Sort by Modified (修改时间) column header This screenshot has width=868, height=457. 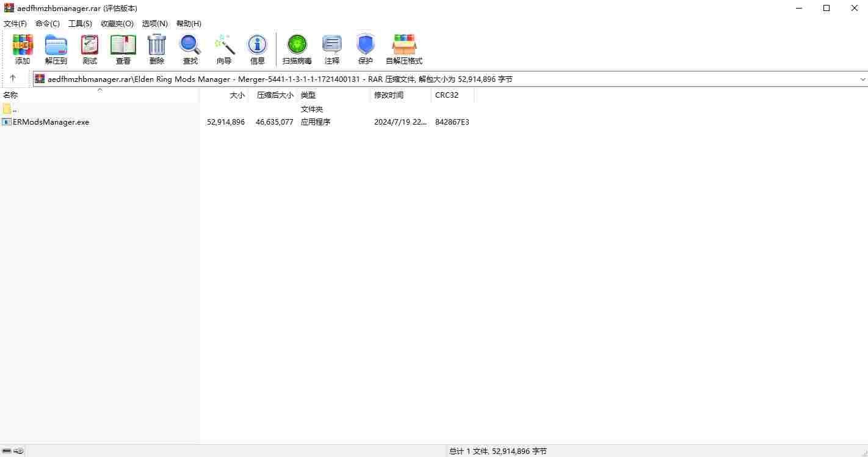pos(400,95)
